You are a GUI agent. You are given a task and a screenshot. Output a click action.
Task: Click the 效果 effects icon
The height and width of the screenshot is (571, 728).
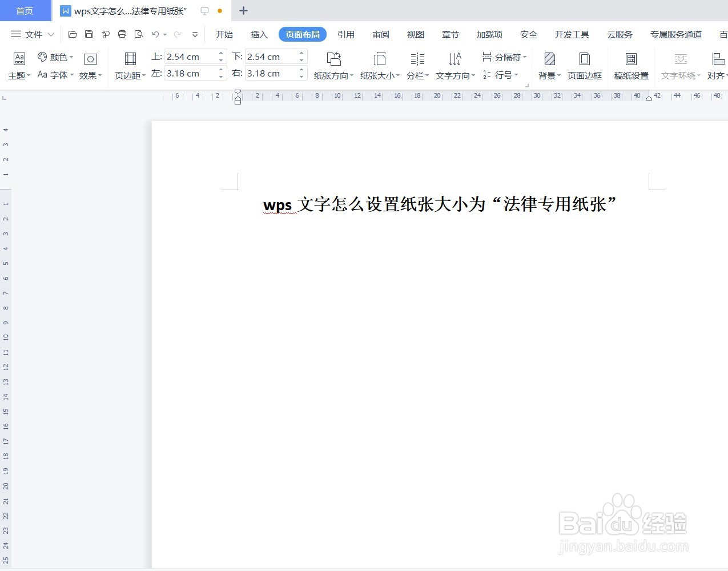(x=90, y=59)
